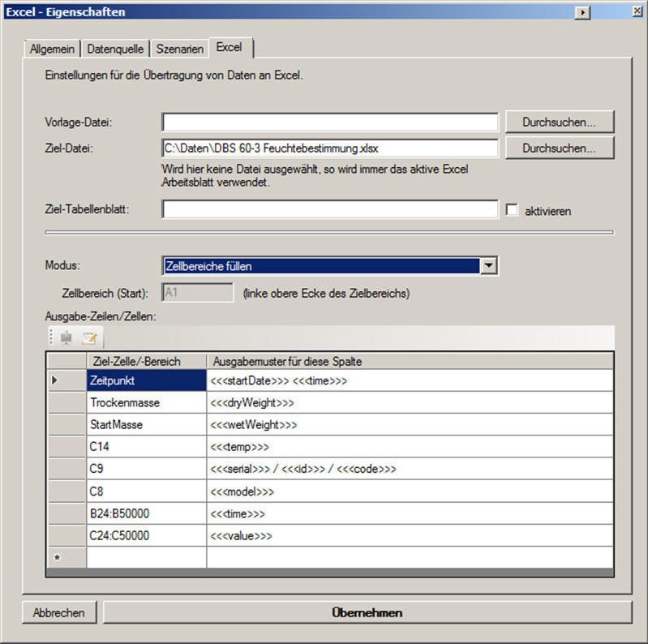Screen dimensions: 648x644
Task: Select the B24:B50000 cell
Action: point(146,513)
